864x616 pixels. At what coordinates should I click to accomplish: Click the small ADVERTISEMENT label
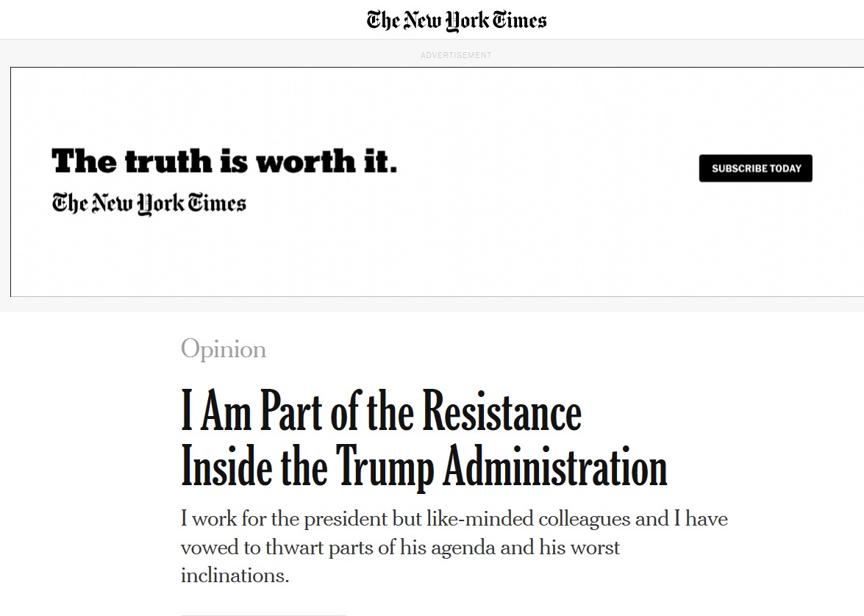pyautogui.click(x=456, y=55)
